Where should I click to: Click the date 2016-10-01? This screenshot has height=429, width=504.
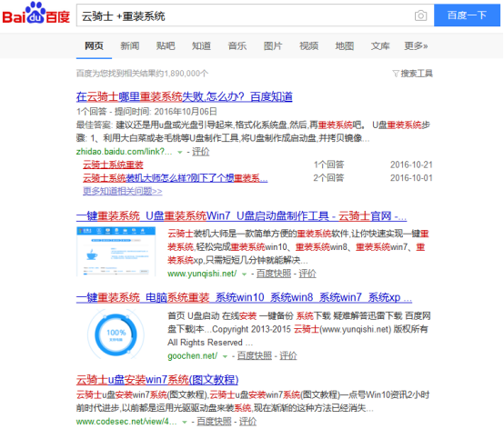411,178
